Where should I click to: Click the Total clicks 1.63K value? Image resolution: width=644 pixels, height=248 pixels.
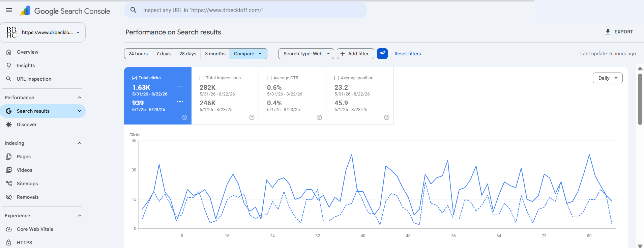141,87
